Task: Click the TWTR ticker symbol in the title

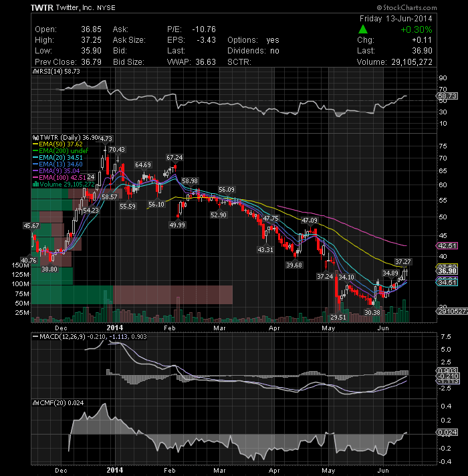Action: tap(42, 7)
